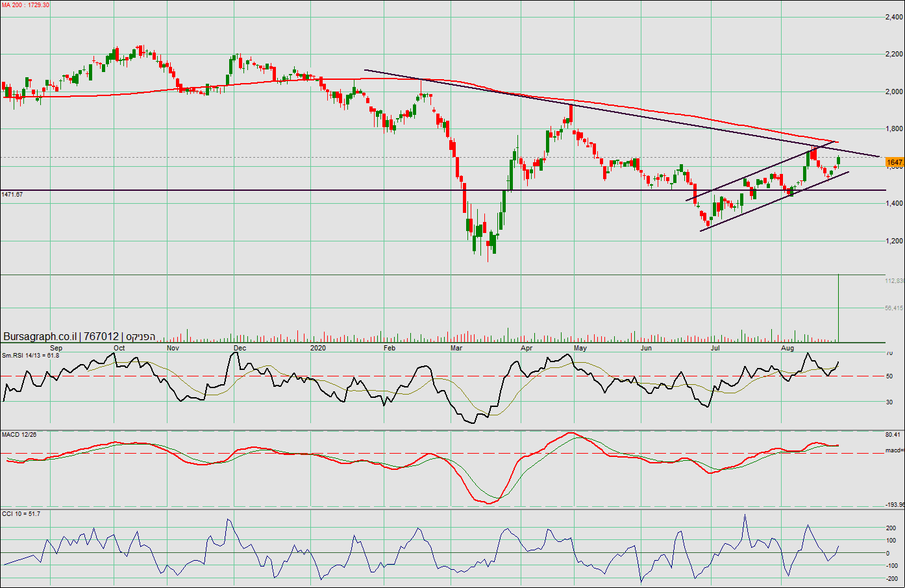
Task: Select the 30 level on RSI axis
Action: pos(889,402)
